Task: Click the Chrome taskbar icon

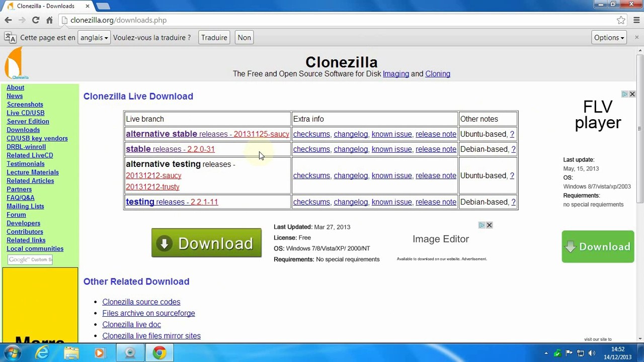Action: [x=159, y=353]
